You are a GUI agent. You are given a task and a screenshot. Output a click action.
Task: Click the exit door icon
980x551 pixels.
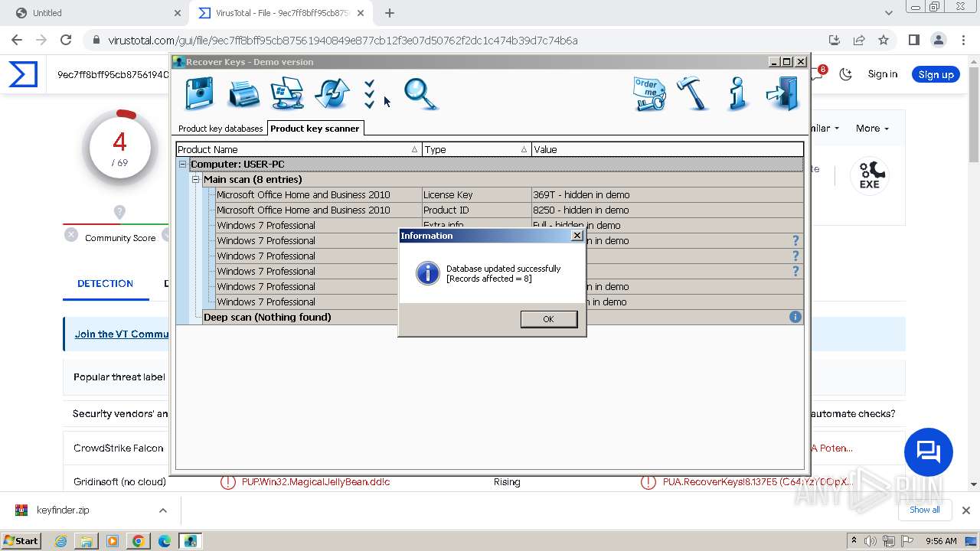pyautogui.click(x=782, y=94)
